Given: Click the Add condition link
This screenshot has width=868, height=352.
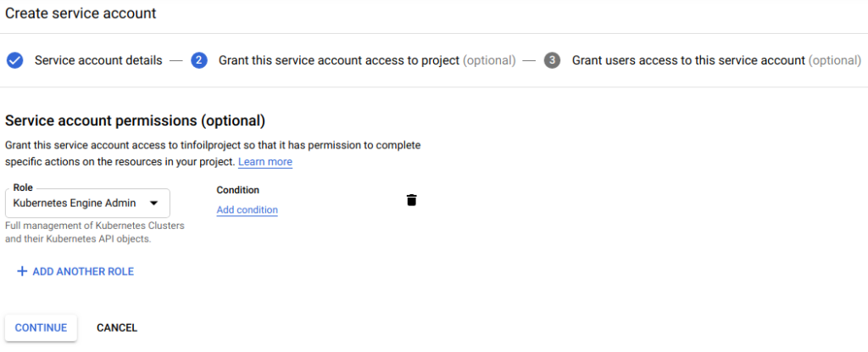Looking at the screenshot, I should pyautogui.click(x=247, y=210).
